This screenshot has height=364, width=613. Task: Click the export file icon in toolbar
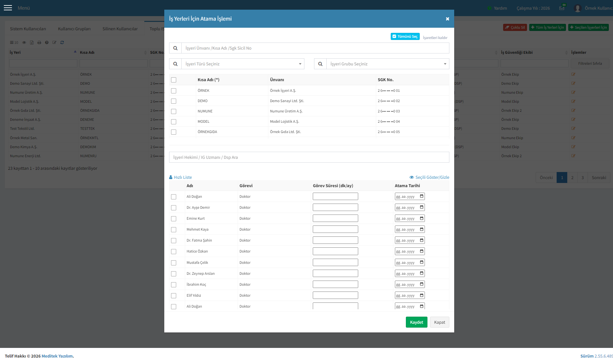click(x=32, y=43)
